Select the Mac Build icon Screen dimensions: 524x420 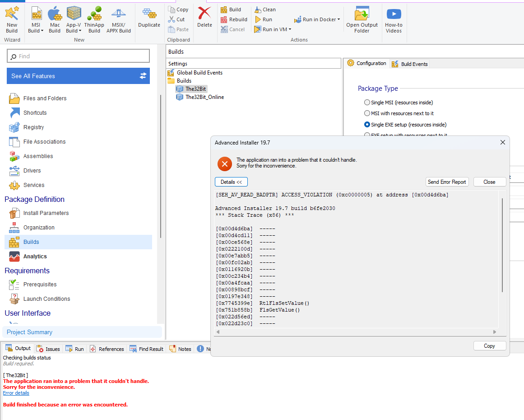tap(55, 19)
